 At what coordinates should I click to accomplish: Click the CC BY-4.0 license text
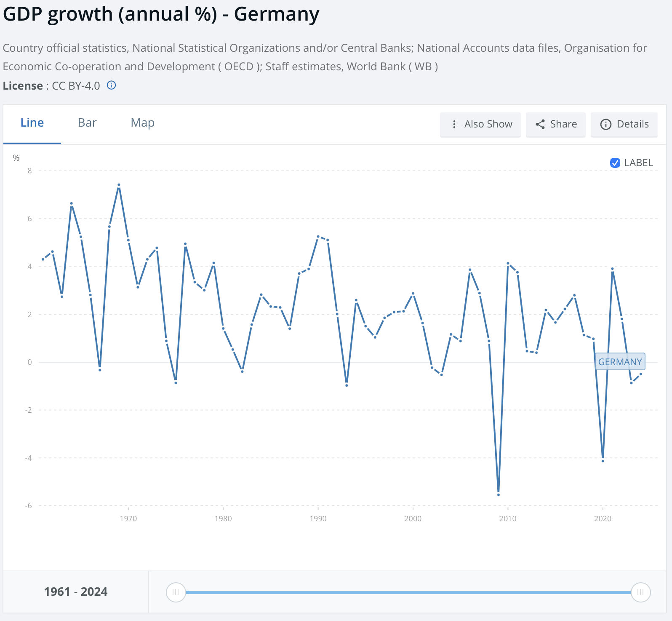click(76, 86)
